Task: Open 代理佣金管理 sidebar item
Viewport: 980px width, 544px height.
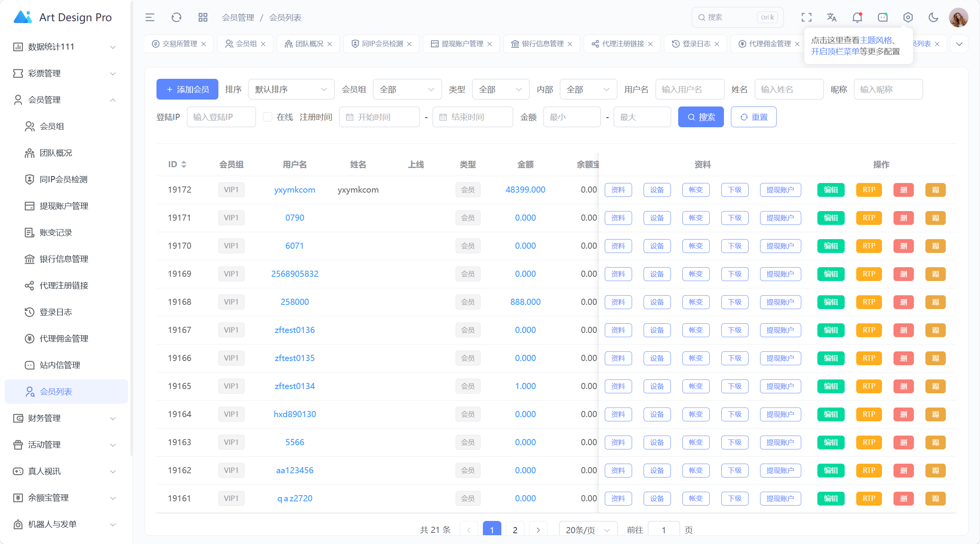Action: pyautogui.click(x=66, y=339)
